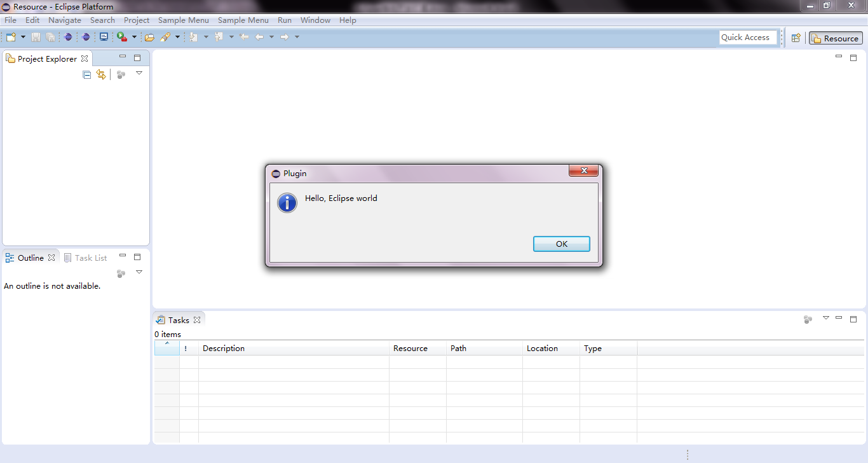Click the blue monitor toolbar icon
Viewport: 868px width, 463px height.
[104, 38]
